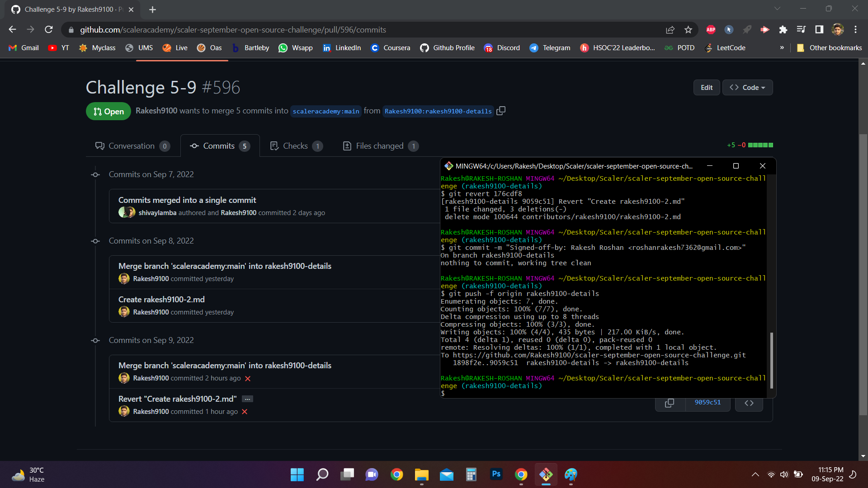This screenshot has height=488, width=868.
Task: Click the failed status X beside 2 hours ago
Action: click(248, 379)
